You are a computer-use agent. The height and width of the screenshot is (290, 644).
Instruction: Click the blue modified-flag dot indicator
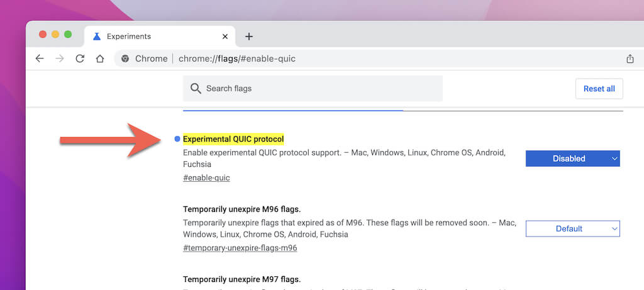[177, 138]
